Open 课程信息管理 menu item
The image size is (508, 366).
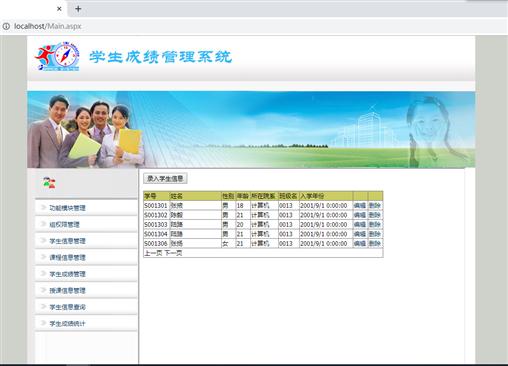point(68,257)
